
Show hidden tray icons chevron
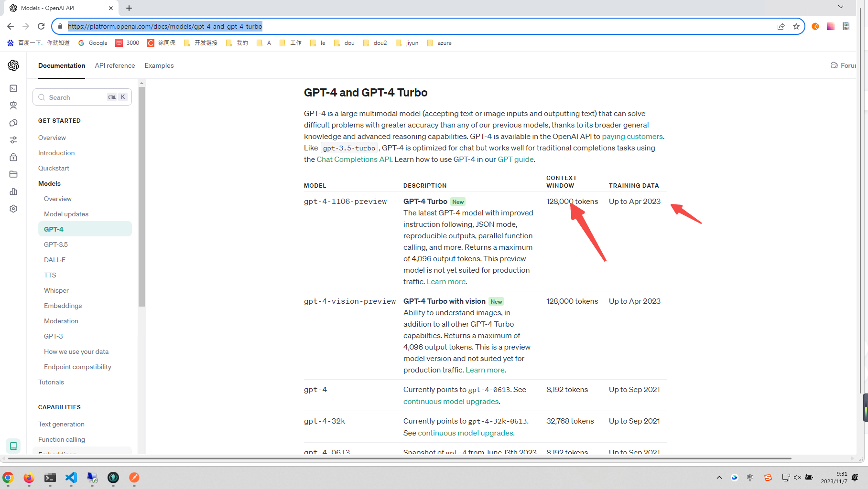[719, 478]
